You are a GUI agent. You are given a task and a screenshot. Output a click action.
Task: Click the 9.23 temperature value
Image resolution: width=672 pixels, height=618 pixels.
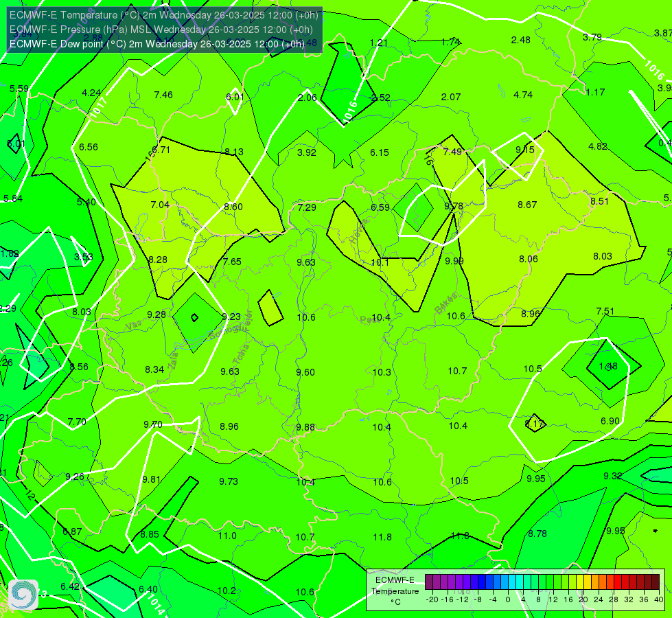point(231,317)
